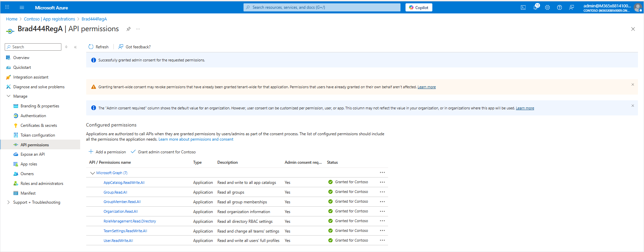Click Add a permission

pyautogui.click(x=107, y=152)
